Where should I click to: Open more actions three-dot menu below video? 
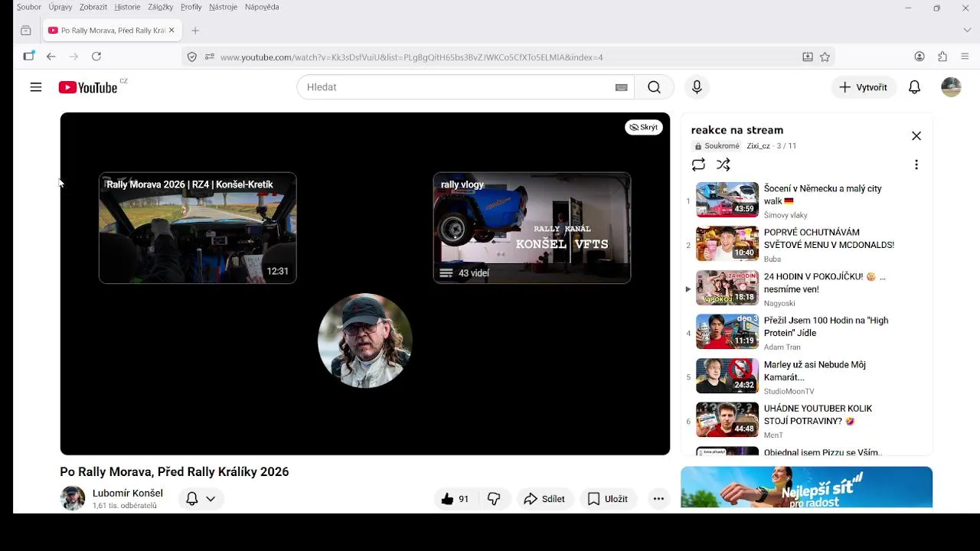(658, 499)
